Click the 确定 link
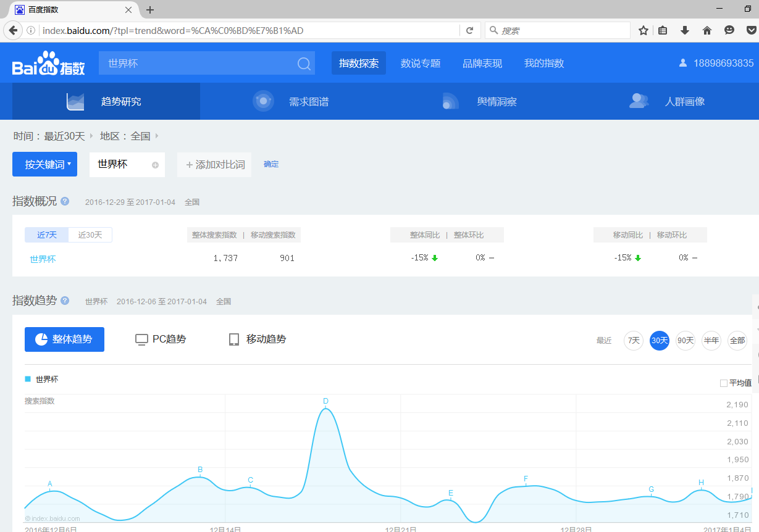This screenshot has height=532, width=759. (271, 164)
